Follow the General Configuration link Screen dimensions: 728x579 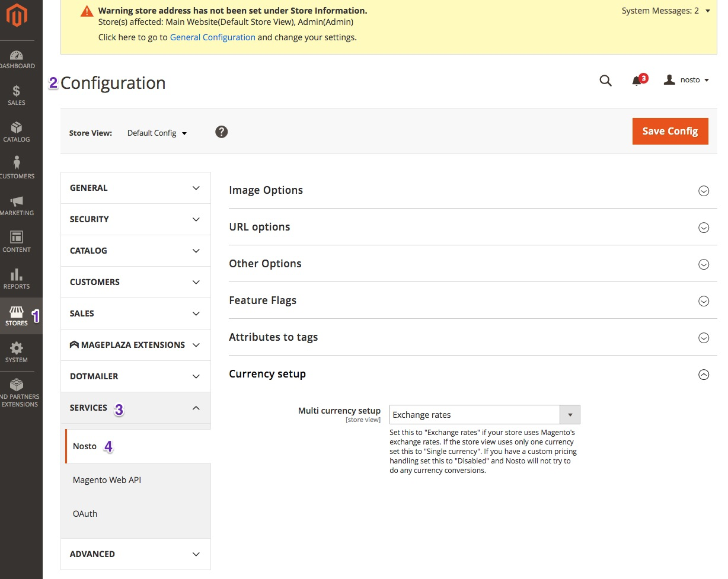pos(212,37)
